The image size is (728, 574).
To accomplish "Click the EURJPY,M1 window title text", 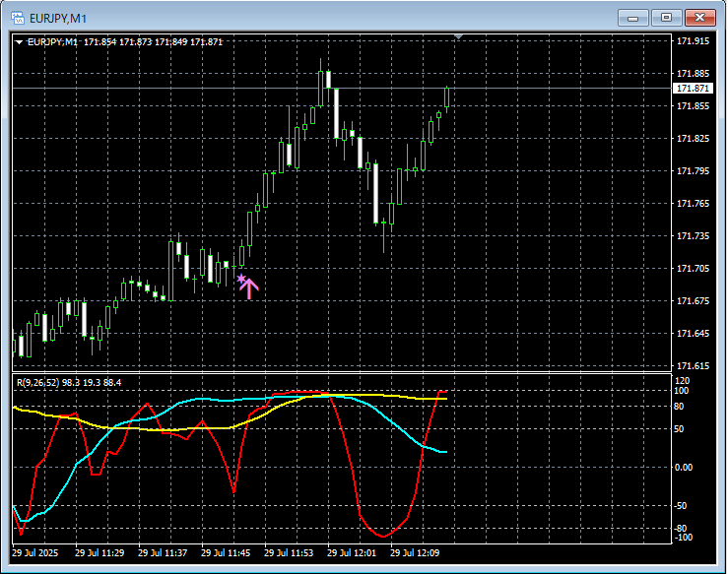I will [x=58, y=19].
